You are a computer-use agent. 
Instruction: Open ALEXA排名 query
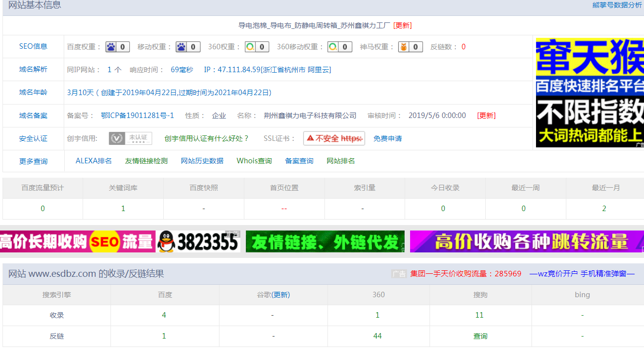coord(94,161)
